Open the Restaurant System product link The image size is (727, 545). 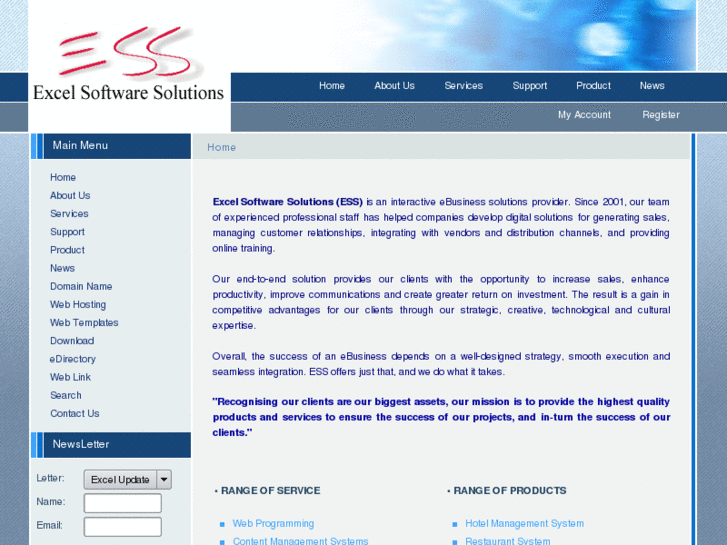click(x=508, y=541)
